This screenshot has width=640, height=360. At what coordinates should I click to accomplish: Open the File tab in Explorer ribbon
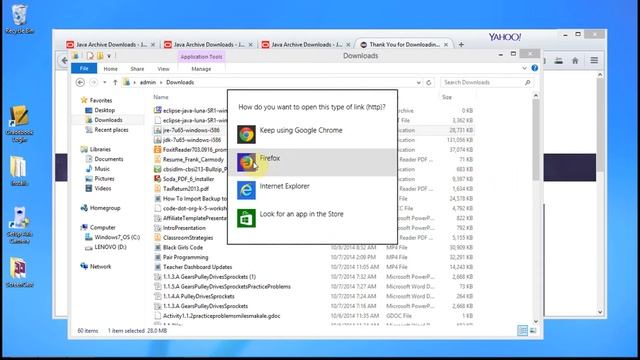click(x=84, y=69)
